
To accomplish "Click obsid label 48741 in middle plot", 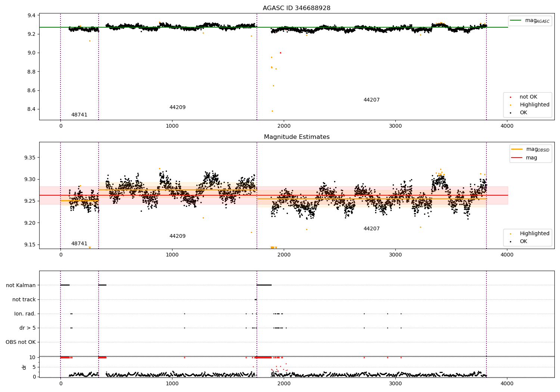I will tap(79, 244).
